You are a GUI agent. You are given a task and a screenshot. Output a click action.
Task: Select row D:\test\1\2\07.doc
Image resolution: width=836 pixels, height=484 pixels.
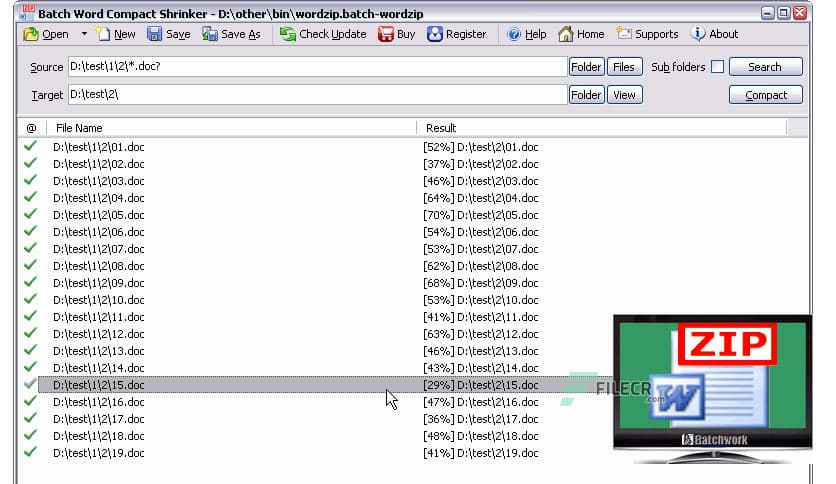pyautogui.click(x=99, y=249)
